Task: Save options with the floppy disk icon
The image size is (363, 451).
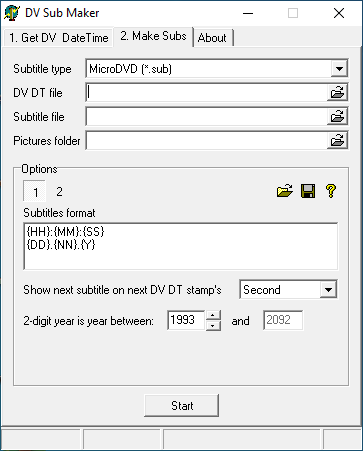Action: (x=308, y=191)
